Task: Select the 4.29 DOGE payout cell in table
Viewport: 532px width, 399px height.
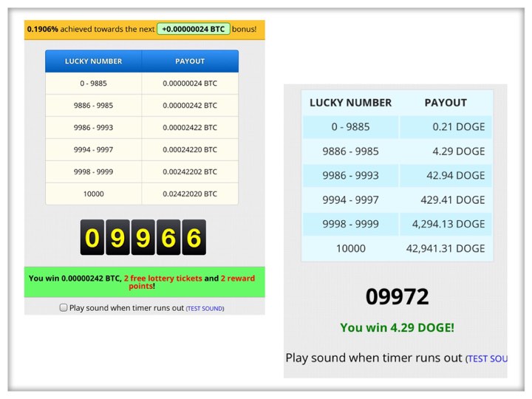Action: [x=446, y=151]
